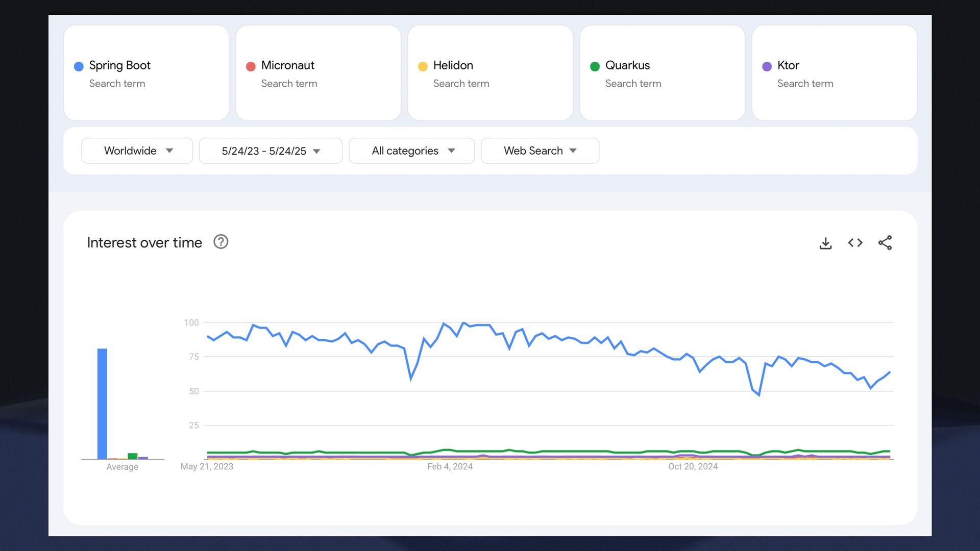The width and height of the screenshot is (980, 551).
Task: Click the yellow Helidon color dot
Action: coord(423,66)
